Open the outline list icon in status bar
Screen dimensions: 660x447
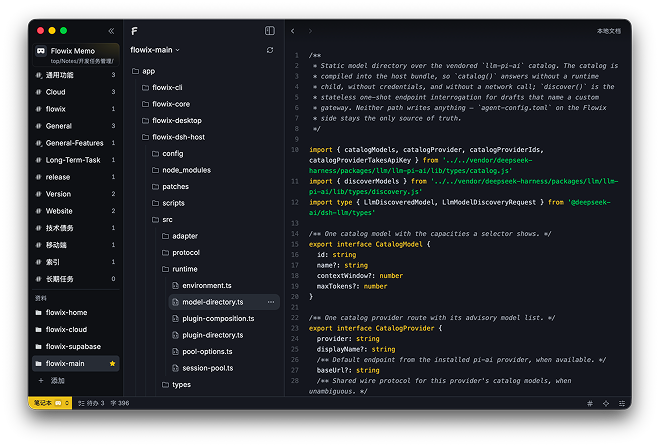coord(622,403)
